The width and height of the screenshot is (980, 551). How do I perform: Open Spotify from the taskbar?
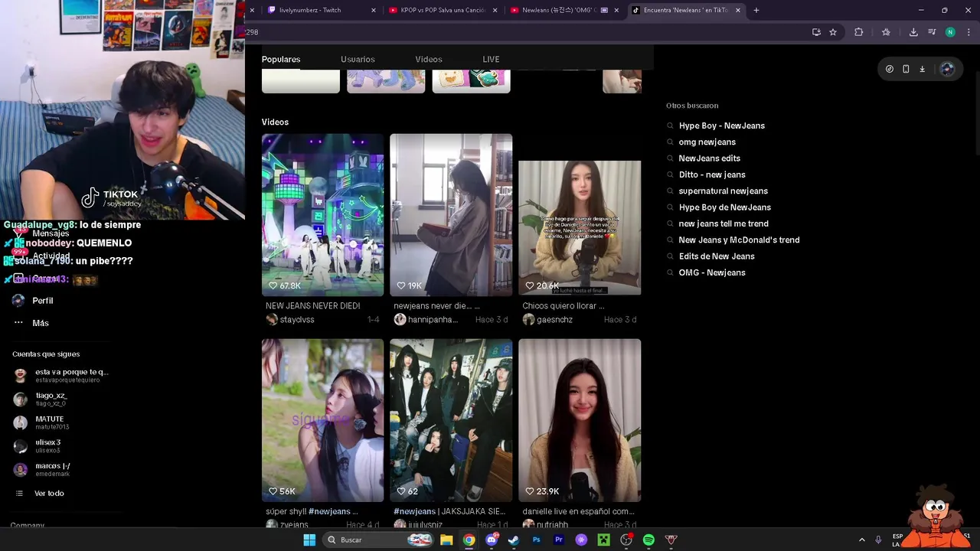point(648,540)
